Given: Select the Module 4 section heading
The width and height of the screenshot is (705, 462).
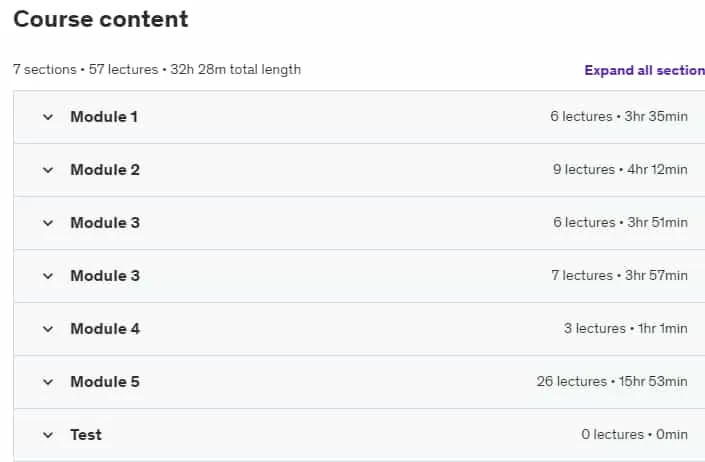Looking at the screenshot, I should [105, 329].
